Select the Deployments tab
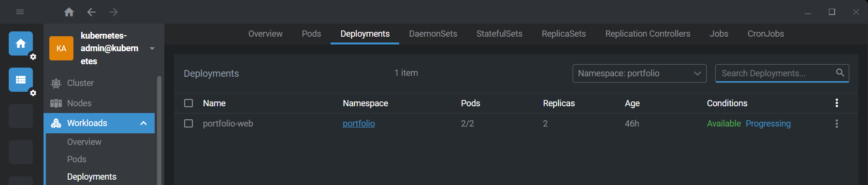 [x=365, y=34]
